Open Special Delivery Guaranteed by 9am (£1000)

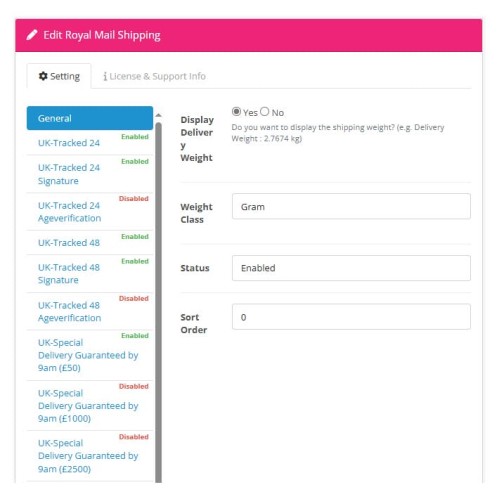(x=90, y=406)
